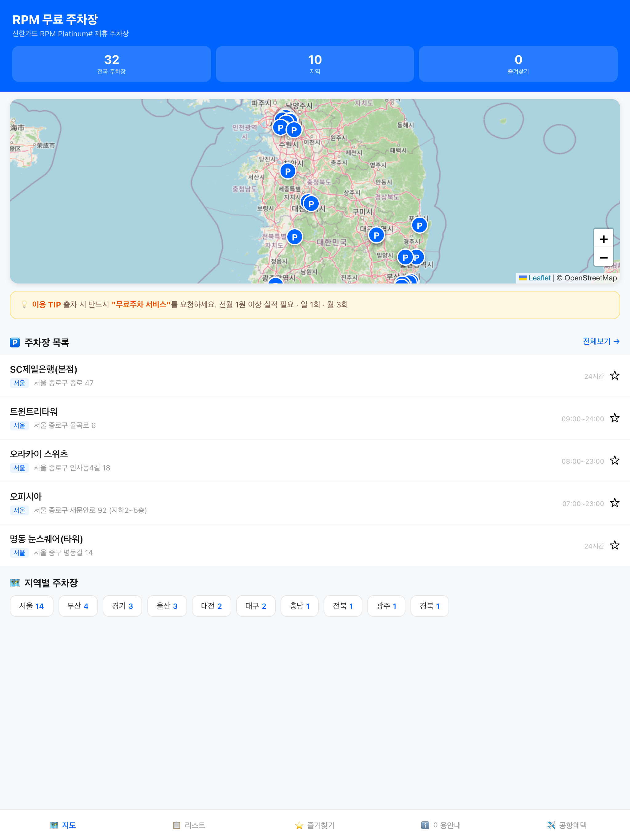Click the address 서울 종로구 종로 47
The image size is (630, 840).
(x=64, y=383)
